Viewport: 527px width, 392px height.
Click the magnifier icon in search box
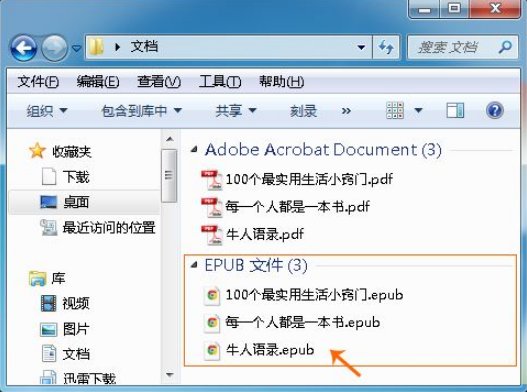click(x=505, y=47)
